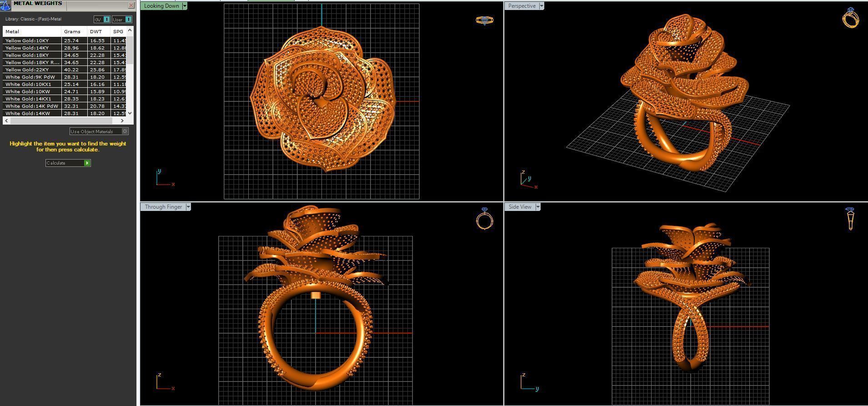Click the 24.71 grams value
Image resolution: width=868 pixels, height=406 pixels.
click(x=71, y=91)
